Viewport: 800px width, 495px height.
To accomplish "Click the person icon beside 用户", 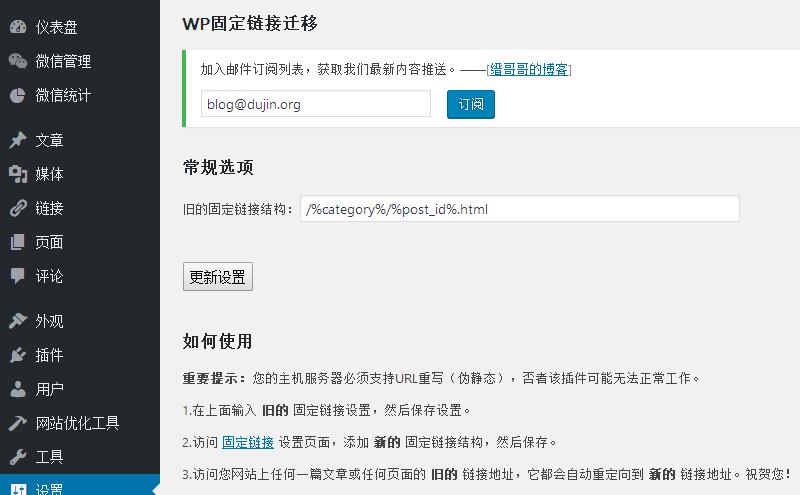I will click(x=18, y=389).
